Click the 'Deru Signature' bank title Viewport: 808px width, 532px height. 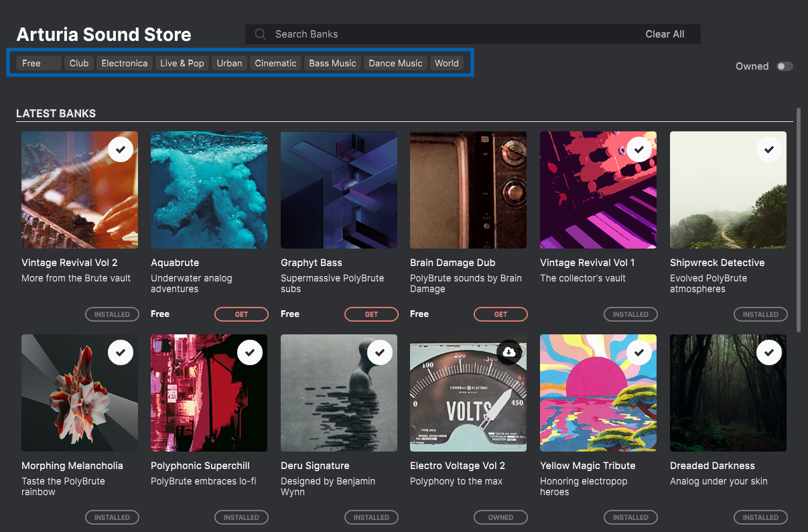tap(315, 466)
